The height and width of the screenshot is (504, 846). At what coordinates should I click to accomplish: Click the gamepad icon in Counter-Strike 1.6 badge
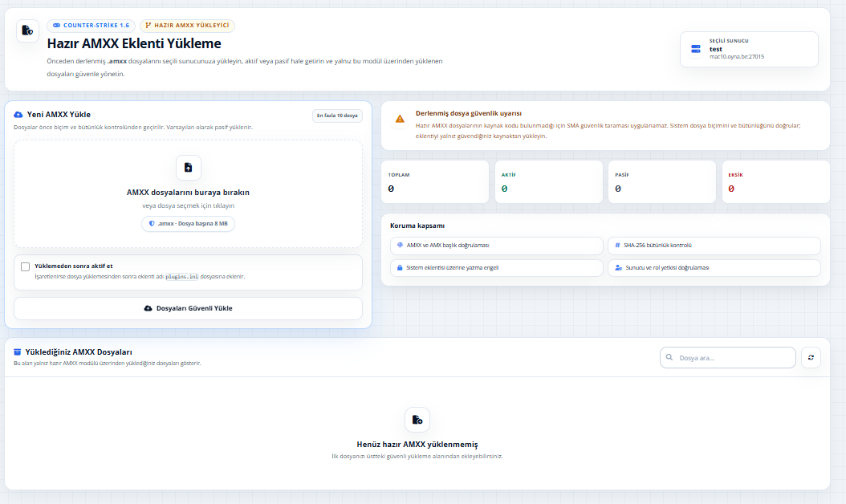(57, 26)
